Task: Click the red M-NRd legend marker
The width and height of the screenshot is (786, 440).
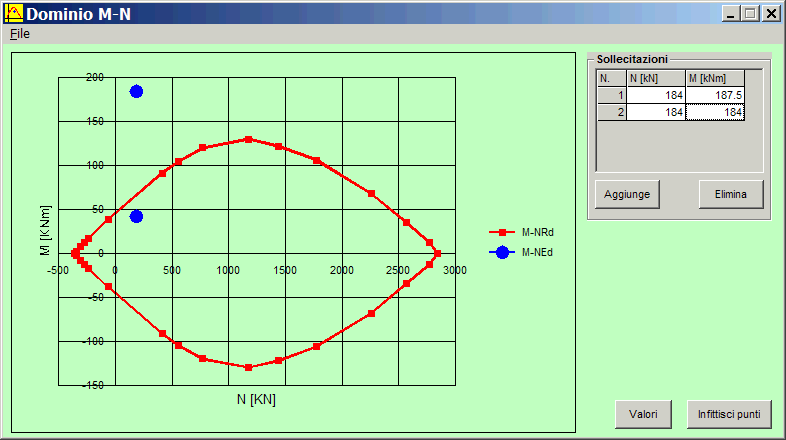Action: coord(502,233)
